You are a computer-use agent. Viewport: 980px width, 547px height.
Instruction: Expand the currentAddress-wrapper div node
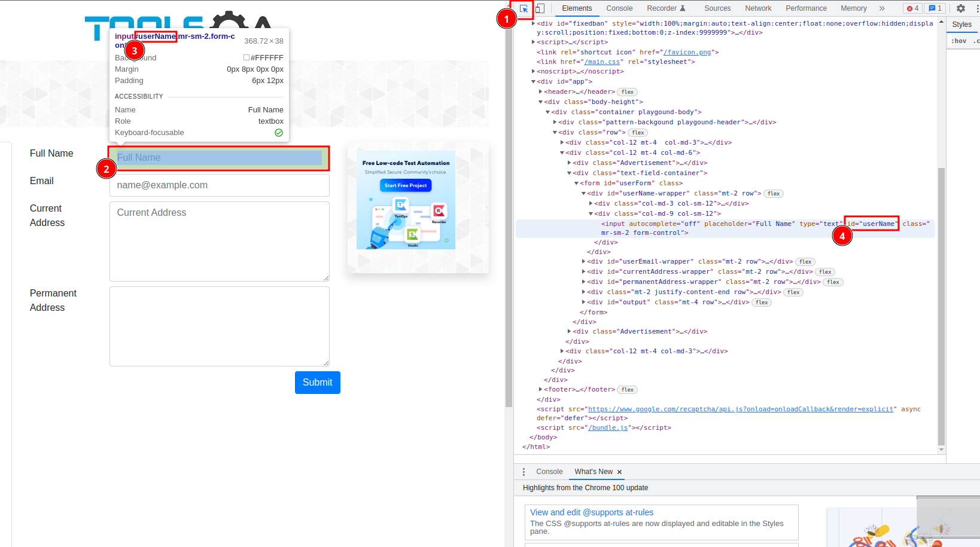click(x=583, y=271)
